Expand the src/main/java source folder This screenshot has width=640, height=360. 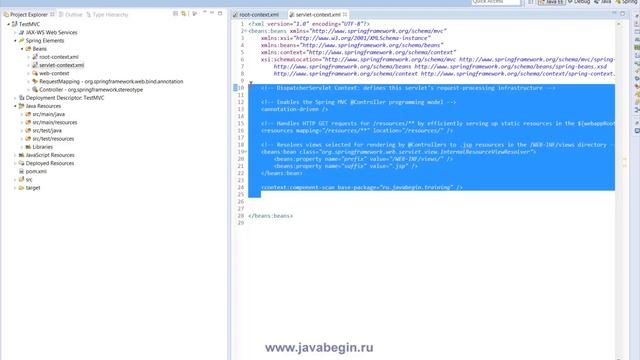[22, 114]
